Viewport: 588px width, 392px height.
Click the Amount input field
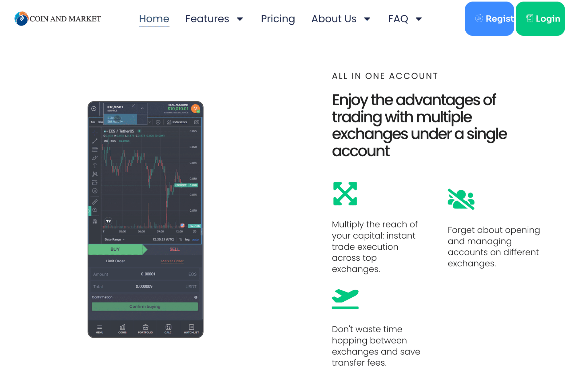tap(147, 274)
